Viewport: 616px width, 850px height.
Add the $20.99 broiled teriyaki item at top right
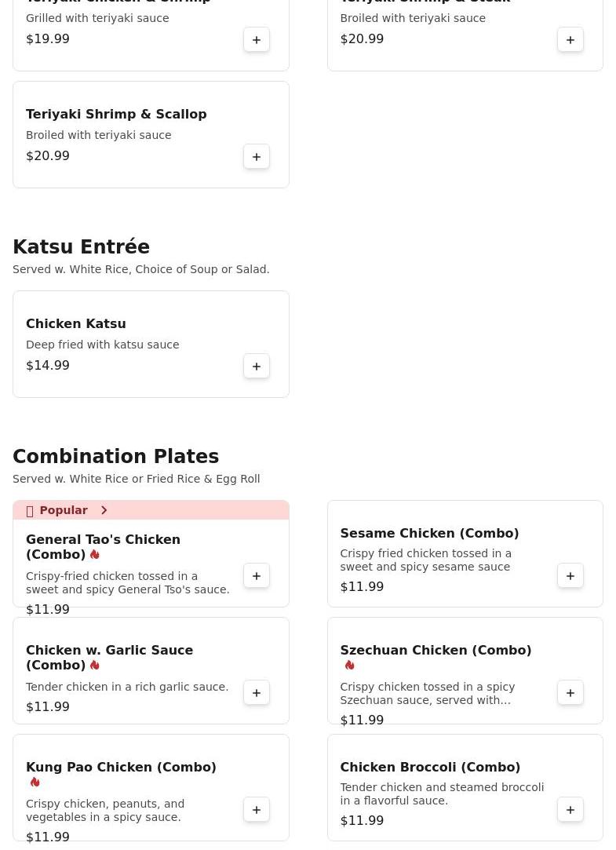[x=570, y=39]
